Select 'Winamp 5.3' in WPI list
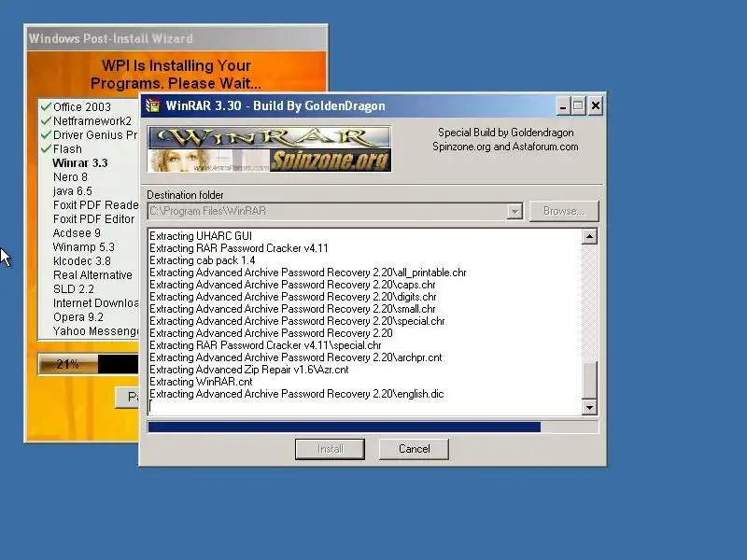The width and height of the screenshot is (747, 560). 84,247
